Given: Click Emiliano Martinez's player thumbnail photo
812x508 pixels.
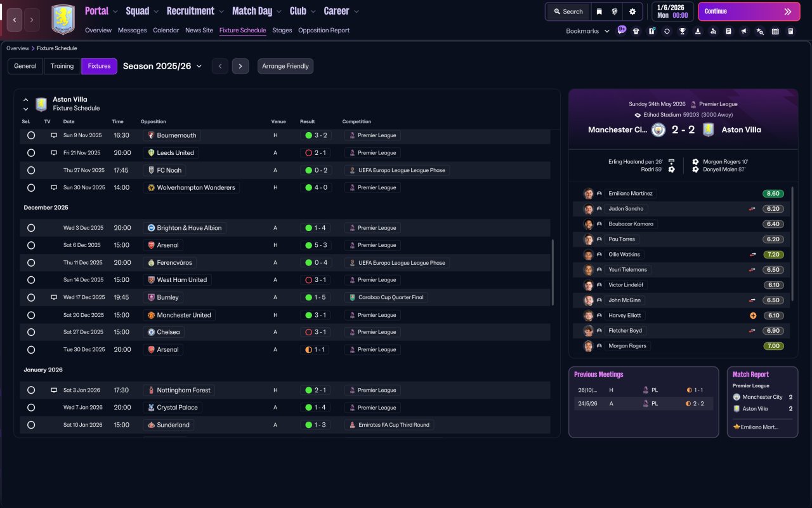Looking at the screenshot, I should click(589, 194).
